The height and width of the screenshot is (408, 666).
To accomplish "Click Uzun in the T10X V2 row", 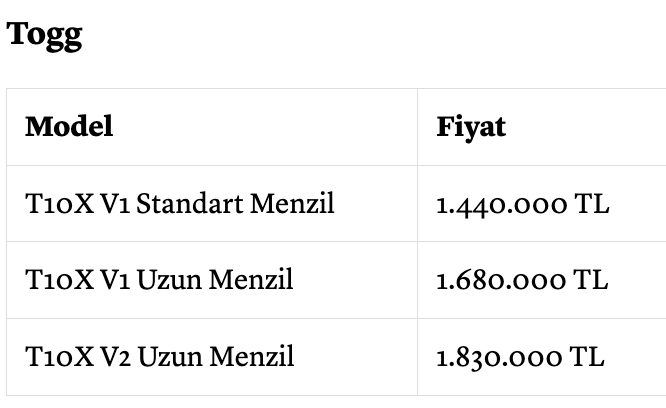I will [170, 356].
